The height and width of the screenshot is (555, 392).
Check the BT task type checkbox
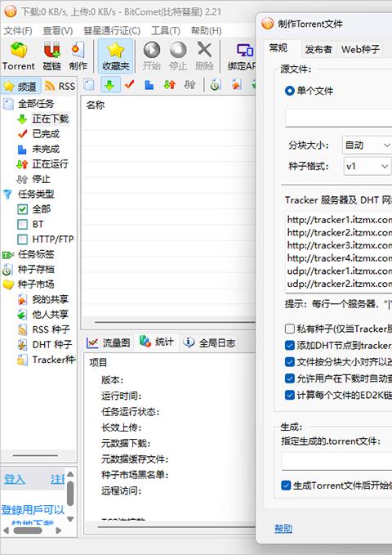[x=22, y=225]
